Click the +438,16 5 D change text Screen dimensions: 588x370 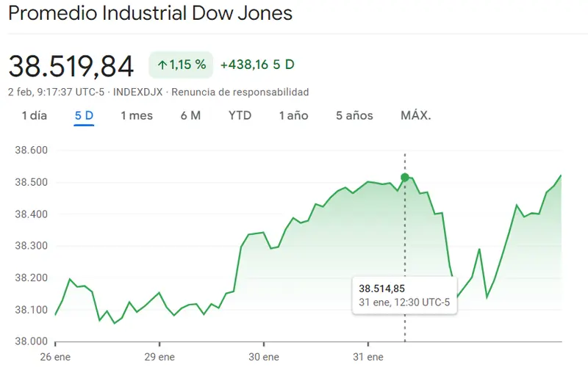257,65
